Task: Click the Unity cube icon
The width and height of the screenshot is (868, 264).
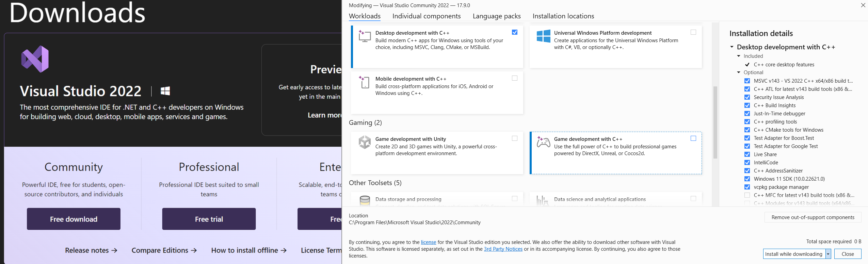Action: [365, 142]
